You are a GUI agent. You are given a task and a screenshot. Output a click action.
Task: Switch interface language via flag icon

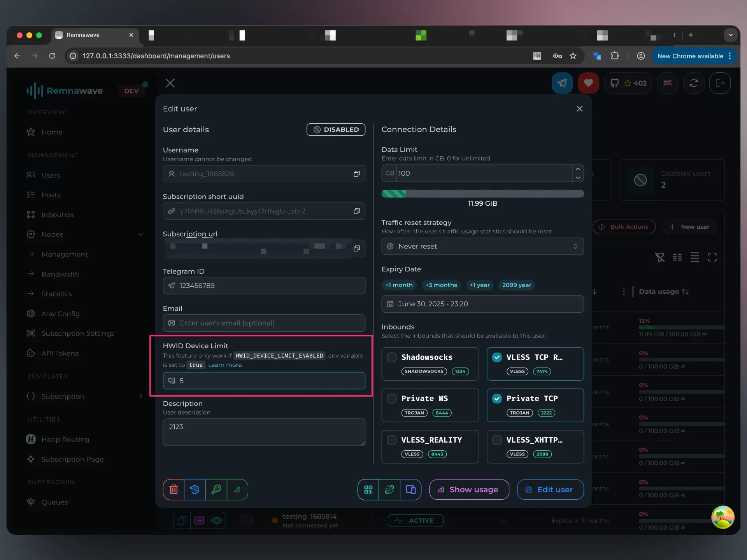click(667, 83)
